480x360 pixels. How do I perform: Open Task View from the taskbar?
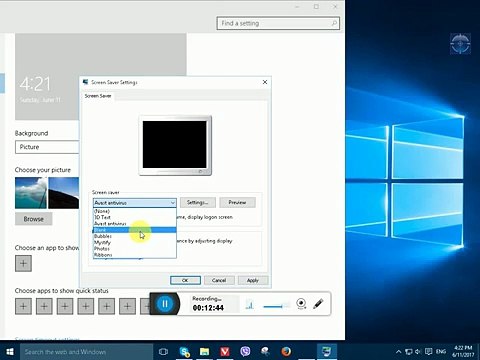tap(163, 352)
